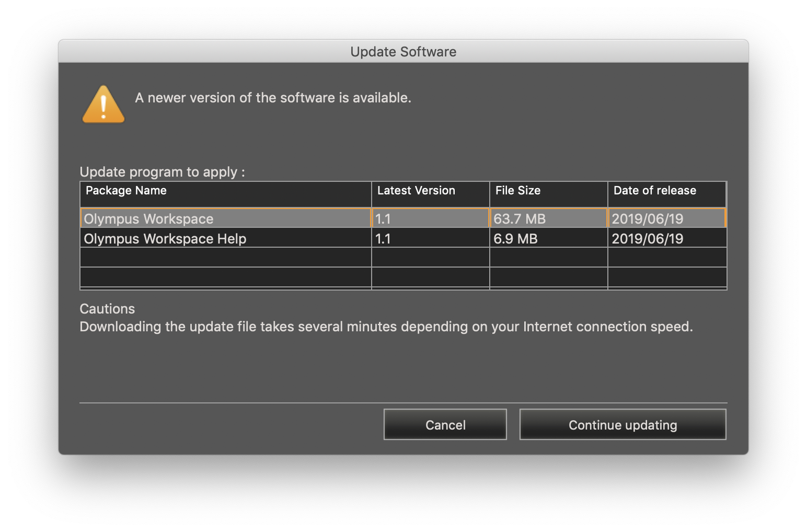Viewport: 807px width, 532px height.
Task: Click the 6.9 MB file size cell
Action: click(549, 238)
